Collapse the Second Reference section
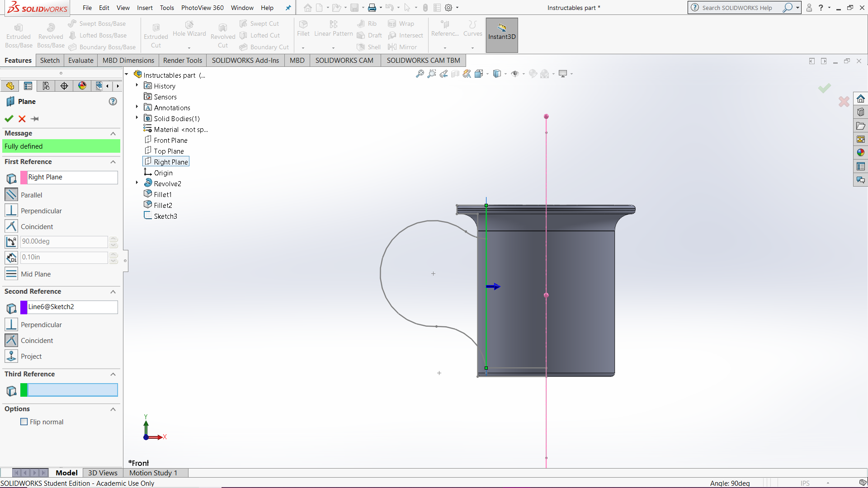Image resolution: width=868 pixels, height=488 pixels. tap(113, 292)
